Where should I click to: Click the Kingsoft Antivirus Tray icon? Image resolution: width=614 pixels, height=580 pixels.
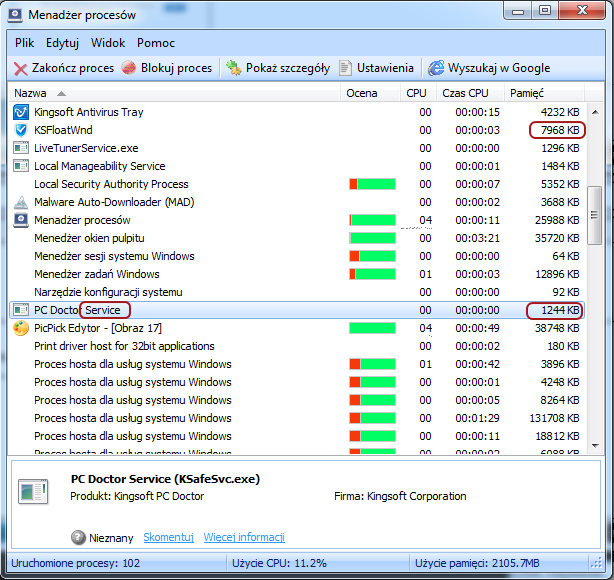(21, 112)
